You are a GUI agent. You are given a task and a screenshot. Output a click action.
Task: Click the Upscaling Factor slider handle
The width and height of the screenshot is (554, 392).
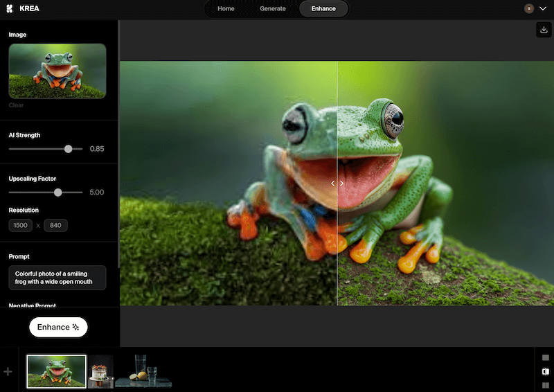(58, 193)
